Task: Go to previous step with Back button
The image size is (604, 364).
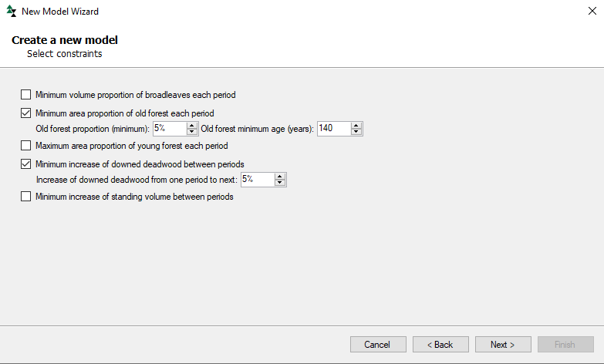Action: (x=440, y=345)
